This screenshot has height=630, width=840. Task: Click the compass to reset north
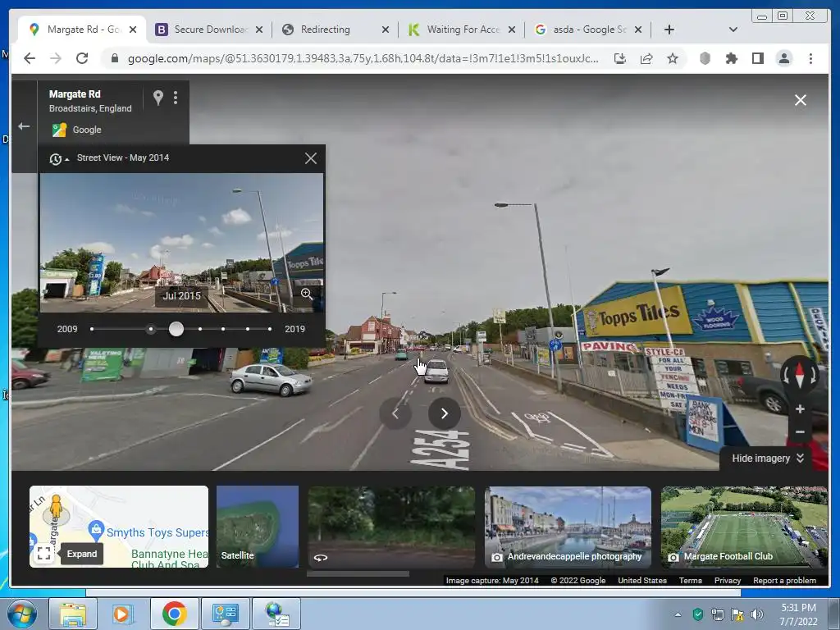[x=800, y=374]
